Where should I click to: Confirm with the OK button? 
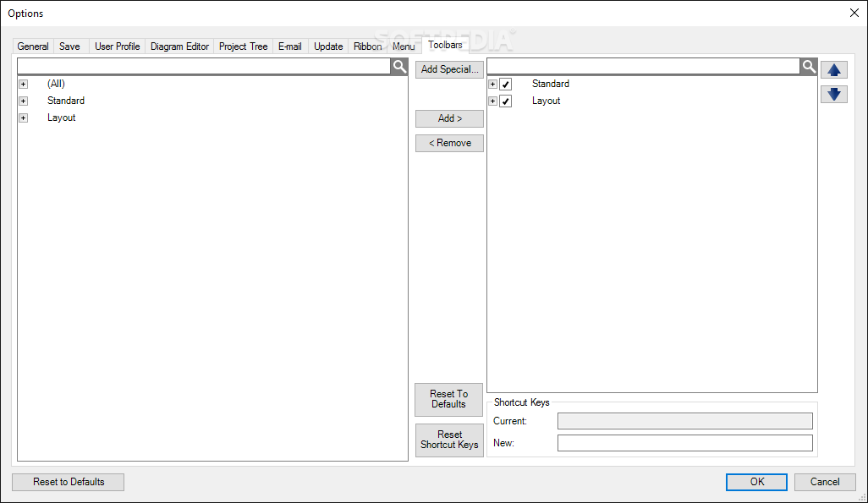(x=756, y=482)
